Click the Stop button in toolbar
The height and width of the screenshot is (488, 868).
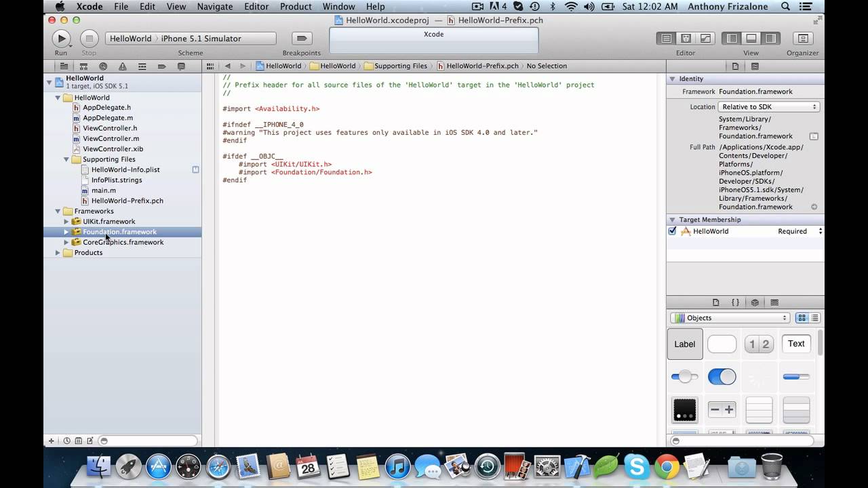coord(89,39)
